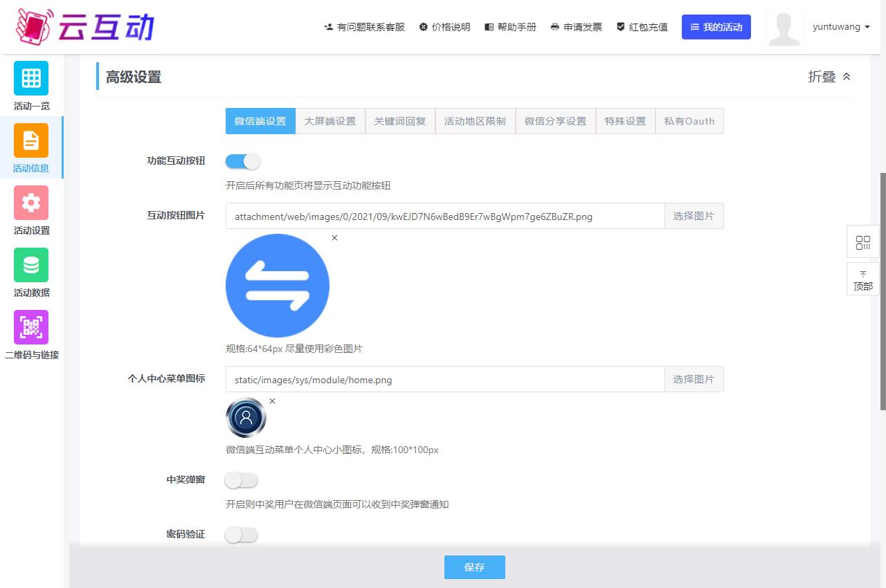The image size is (886, 588).
Task: Enable the 中奖弹窗 toggle
Action: (242, 480)
